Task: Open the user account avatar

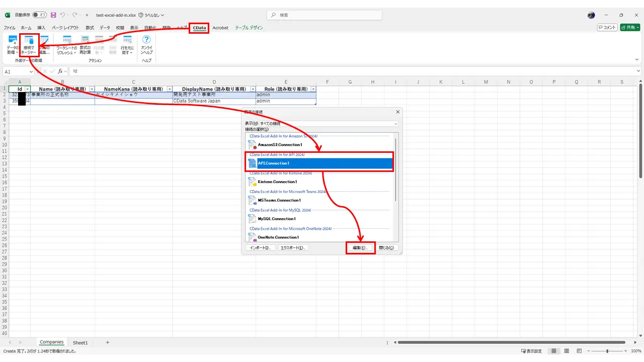Action: click(x=591, y=15)
